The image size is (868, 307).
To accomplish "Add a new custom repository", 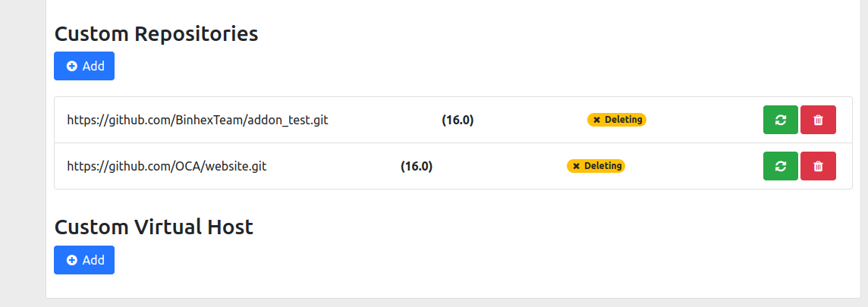I will (x=84, y=66).
